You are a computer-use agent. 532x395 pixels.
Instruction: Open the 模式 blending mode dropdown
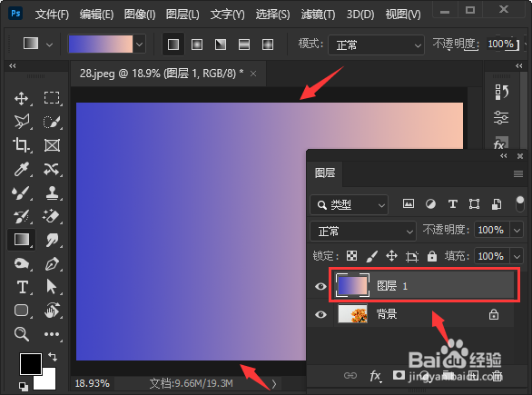(x=376, y=44)
